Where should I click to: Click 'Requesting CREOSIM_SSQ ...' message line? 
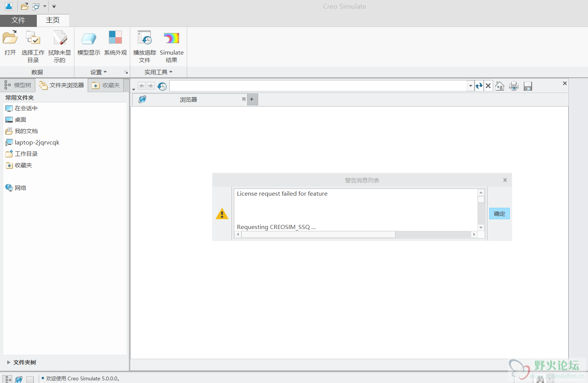(276, 227)
